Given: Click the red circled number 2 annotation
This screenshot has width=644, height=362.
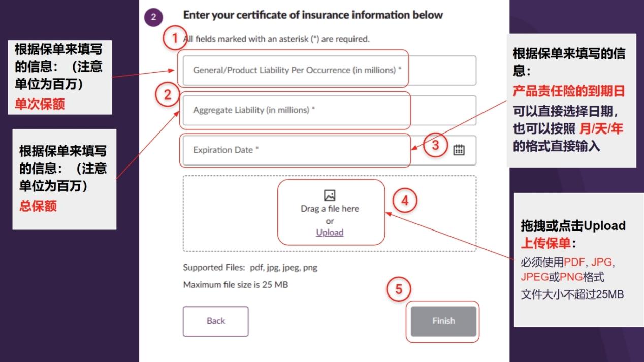Looking at the screenshot, I should (168, 94).
